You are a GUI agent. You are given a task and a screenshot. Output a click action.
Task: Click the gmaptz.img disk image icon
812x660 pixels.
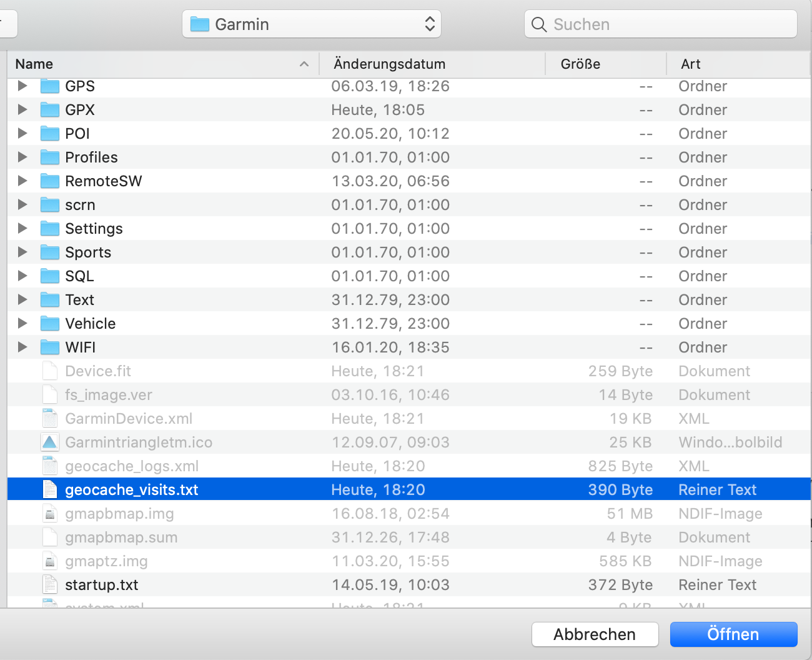[x=50, y=561]
